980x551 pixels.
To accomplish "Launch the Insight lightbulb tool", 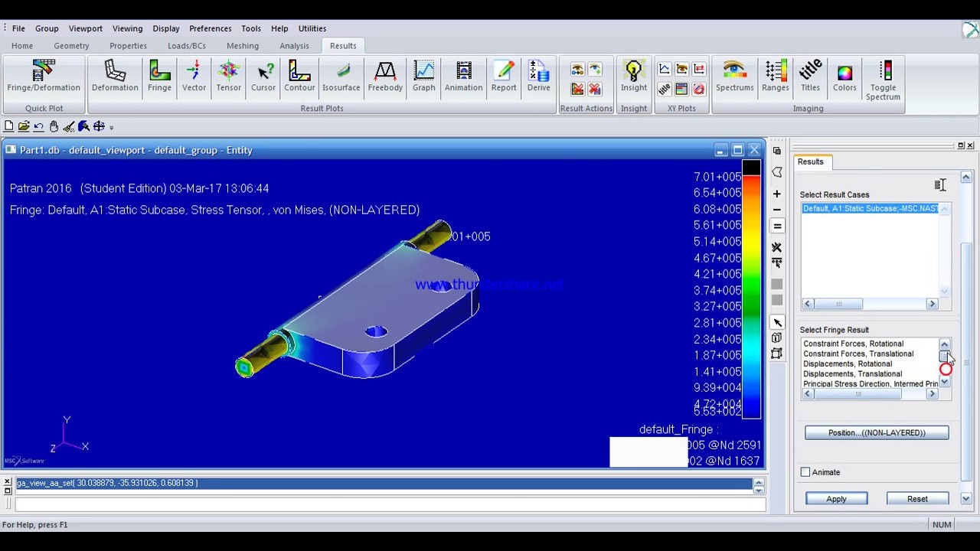I will point(633,77).
